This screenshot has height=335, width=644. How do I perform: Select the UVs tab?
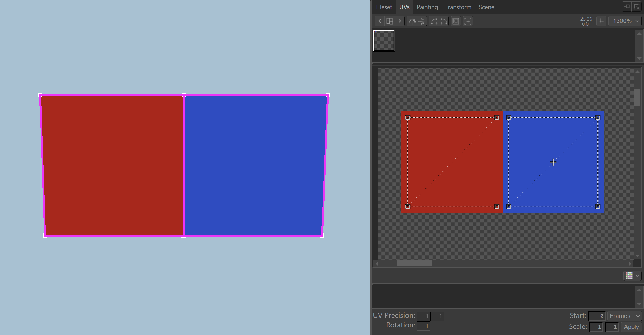pos(404,7)
